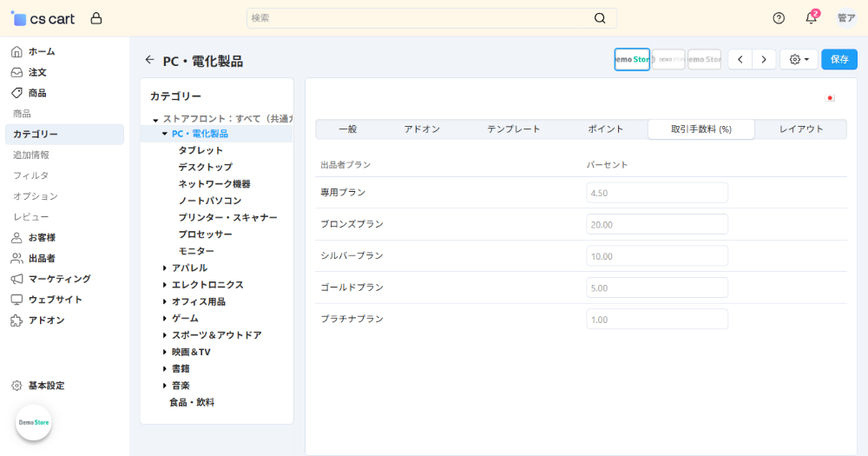The height and width of the screenshot is (456, 868).
Task: Open フィルタ in the sidebar
Action: pyautogui.click(x=31, y=175)
